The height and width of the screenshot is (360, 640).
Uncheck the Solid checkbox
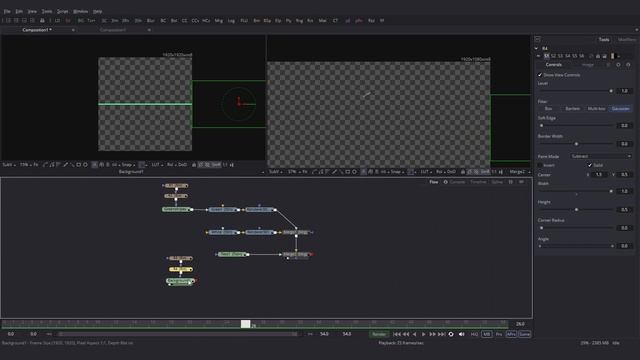pyautogui.click(x=590, y=165)
